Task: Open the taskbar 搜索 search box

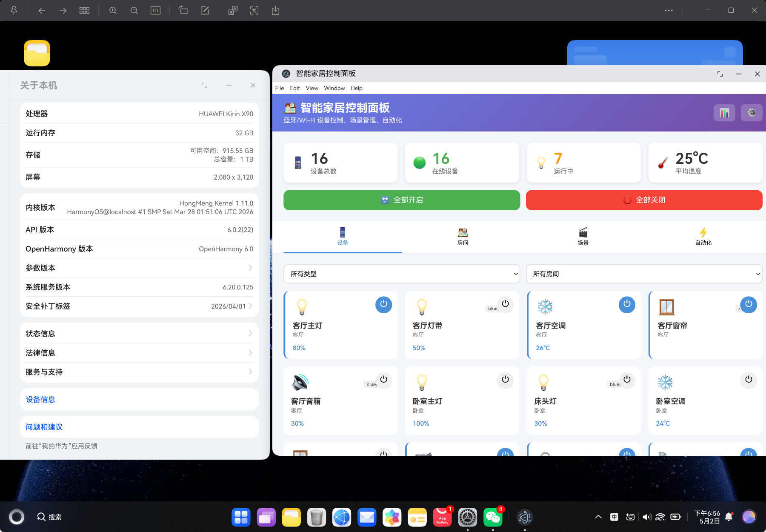Action: coord(49,517)
